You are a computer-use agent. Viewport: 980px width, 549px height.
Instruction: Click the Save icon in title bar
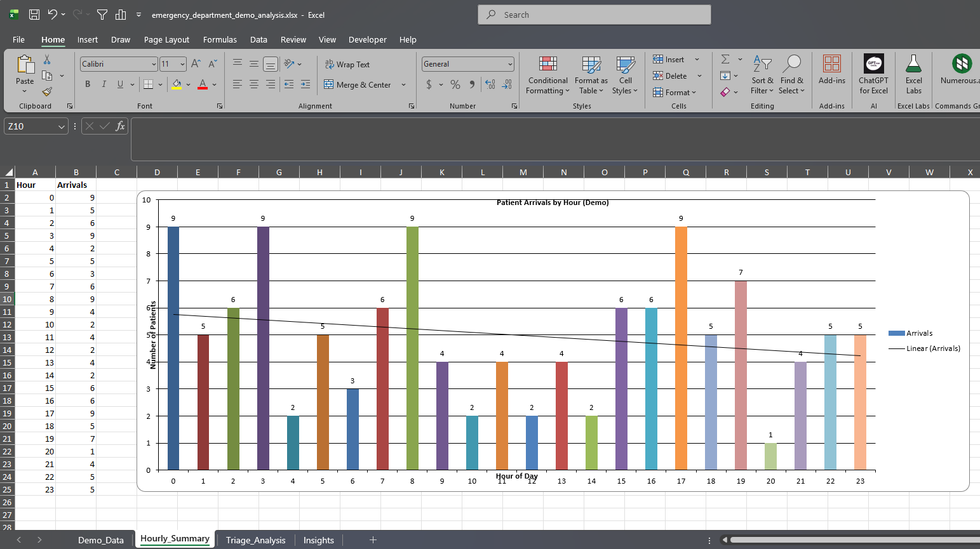click(34, 15)
